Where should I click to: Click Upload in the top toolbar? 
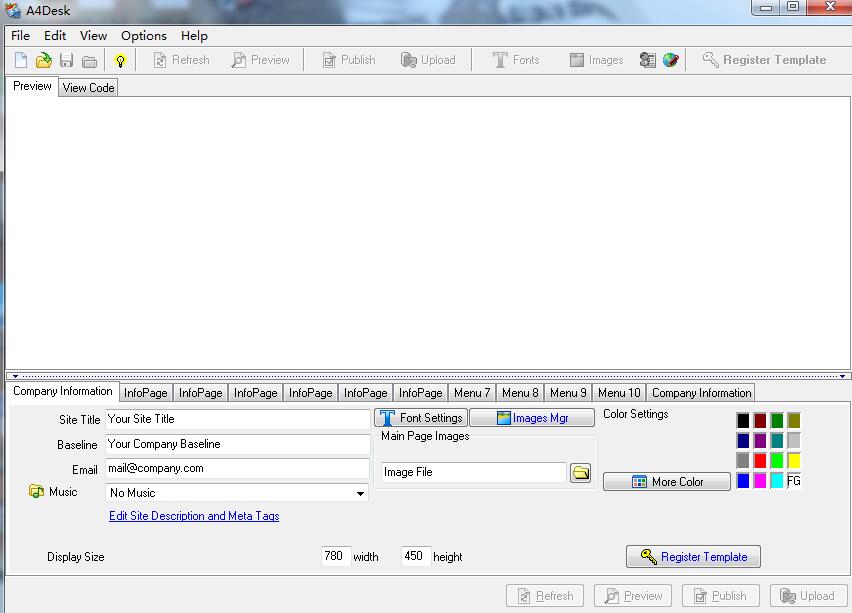point(428,60)
